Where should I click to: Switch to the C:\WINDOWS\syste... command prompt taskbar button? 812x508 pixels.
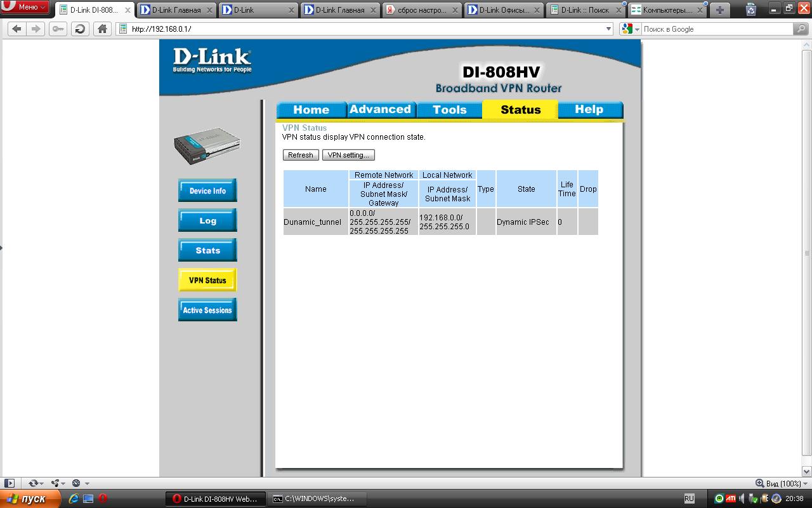point(316,498)
